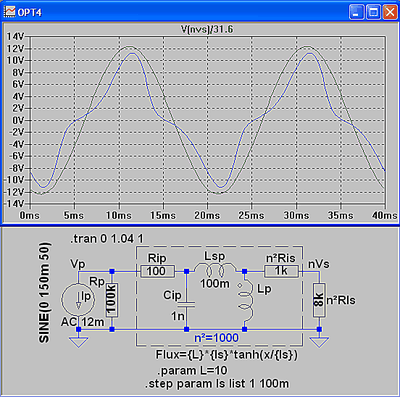The image size is (400, 397).
Task: Click the right ground symbol
Action: click(319, 342)
